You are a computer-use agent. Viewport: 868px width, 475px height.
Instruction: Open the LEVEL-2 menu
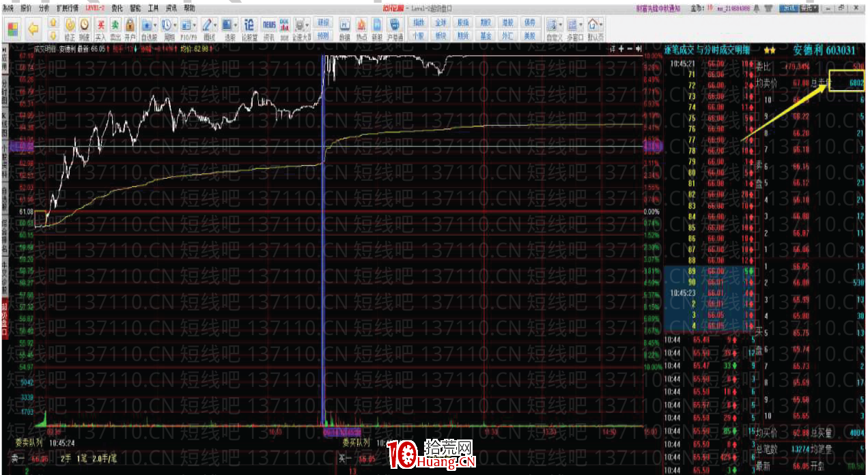coord(95,7)
